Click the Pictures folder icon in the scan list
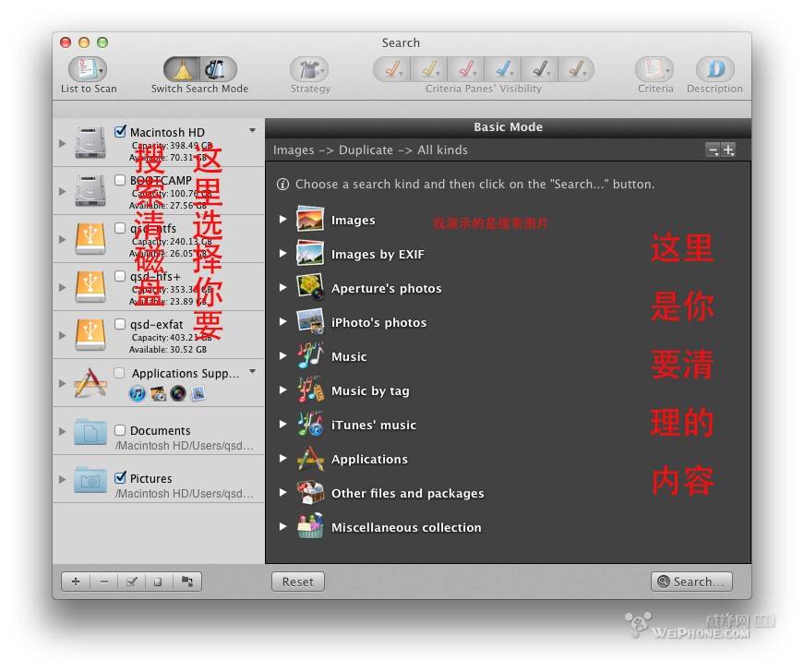The image size is (804, 672). tap(90, 480)
